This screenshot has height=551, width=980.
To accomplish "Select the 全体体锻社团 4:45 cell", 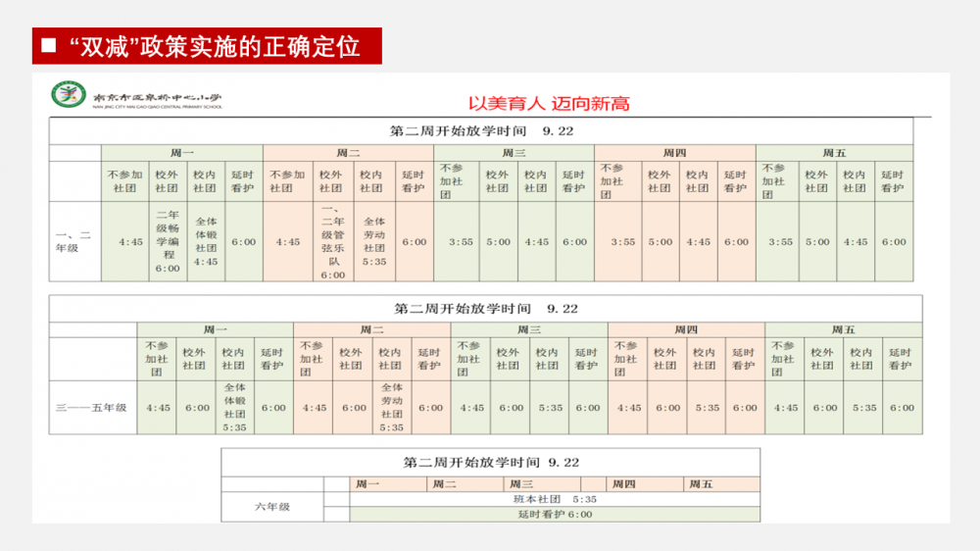I will pos(206,241).
